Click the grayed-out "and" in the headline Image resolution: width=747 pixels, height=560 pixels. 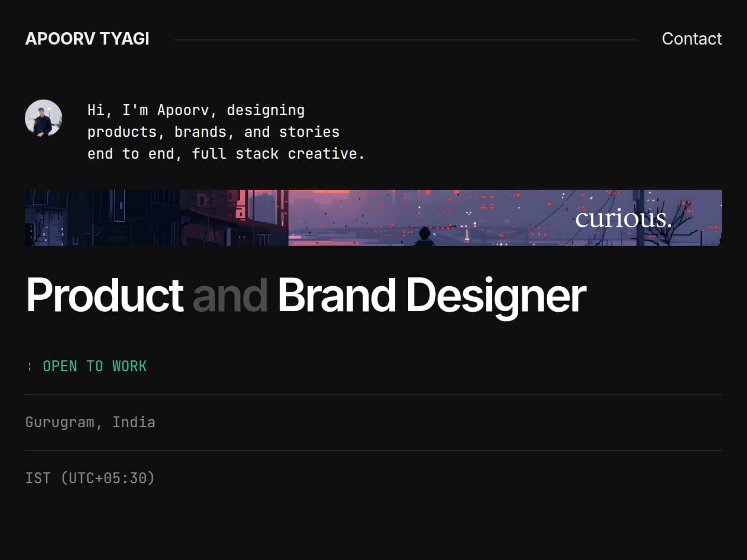click(230, 295)
